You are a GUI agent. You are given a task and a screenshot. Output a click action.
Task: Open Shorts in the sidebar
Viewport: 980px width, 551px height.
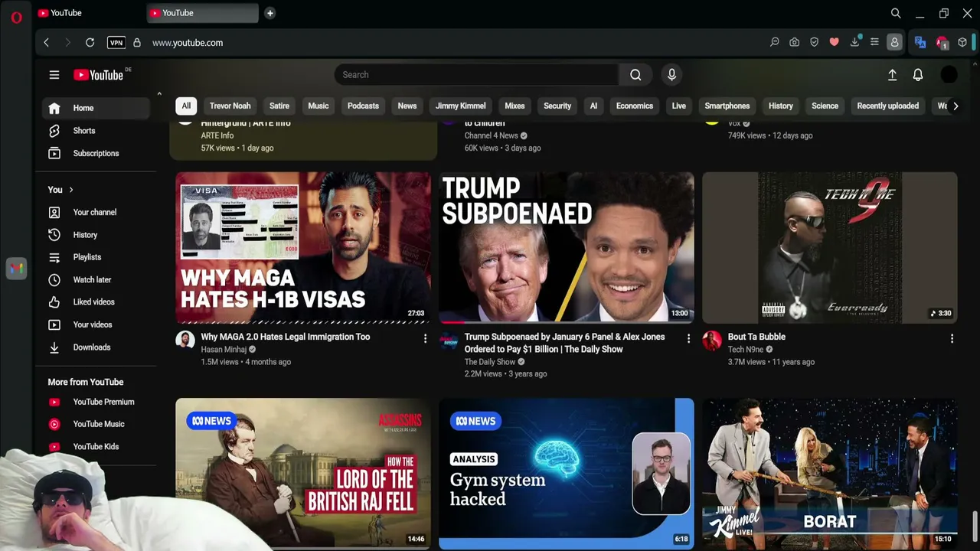pos(96,131)
